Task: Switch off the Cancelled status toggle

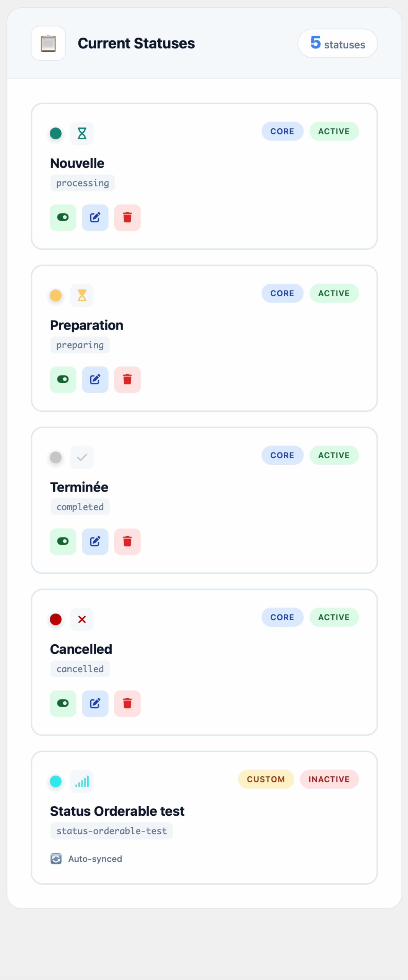Action: (x=63, y=704)
